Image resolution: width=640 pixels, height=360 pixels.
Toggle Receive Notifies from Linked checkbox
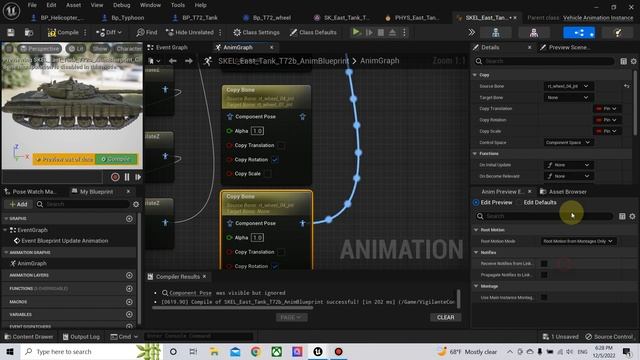coord(544,264)
